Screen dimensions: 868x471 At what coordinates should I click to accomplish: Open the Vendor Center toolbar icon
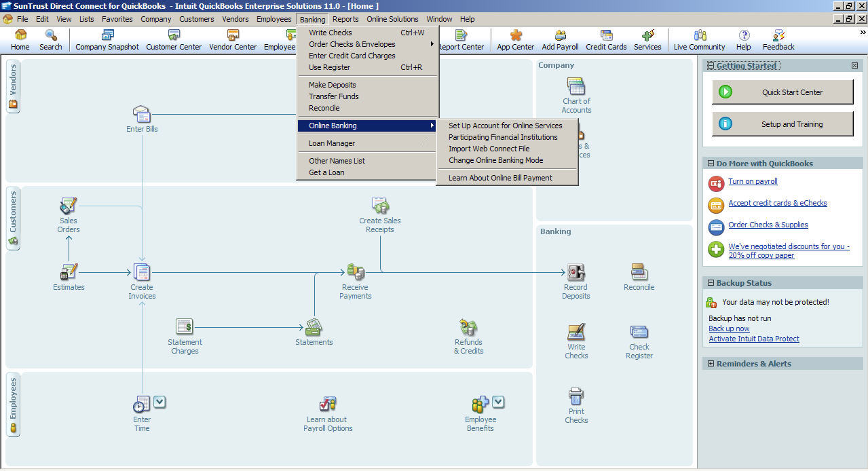point(233,40)
